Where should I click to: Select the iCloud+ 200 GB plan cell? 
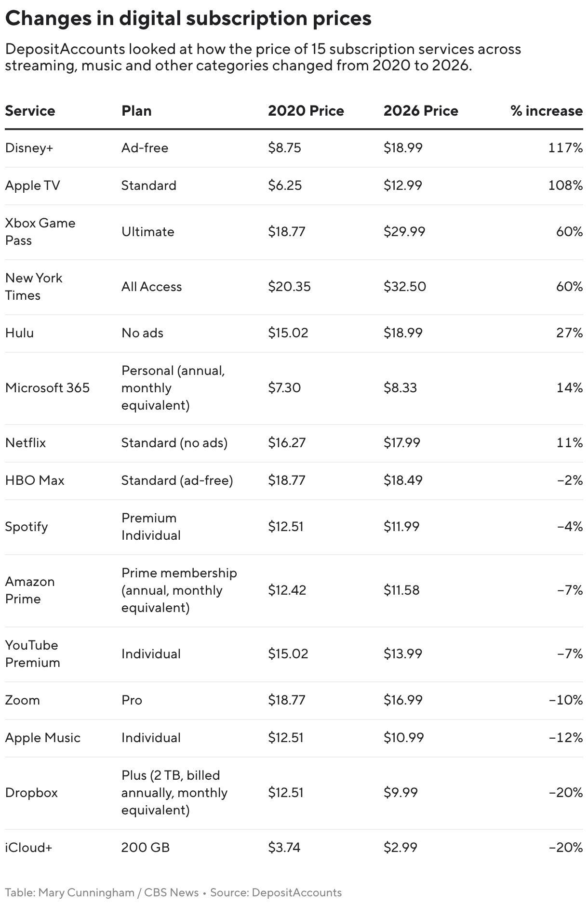(x=146, y=847)
